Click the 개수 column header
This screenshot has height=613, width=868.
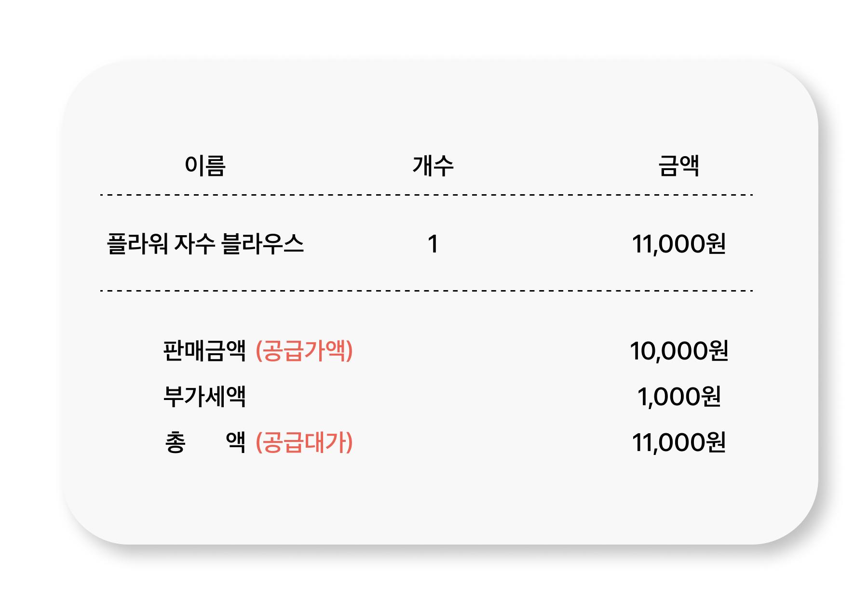tap(433, 166)
